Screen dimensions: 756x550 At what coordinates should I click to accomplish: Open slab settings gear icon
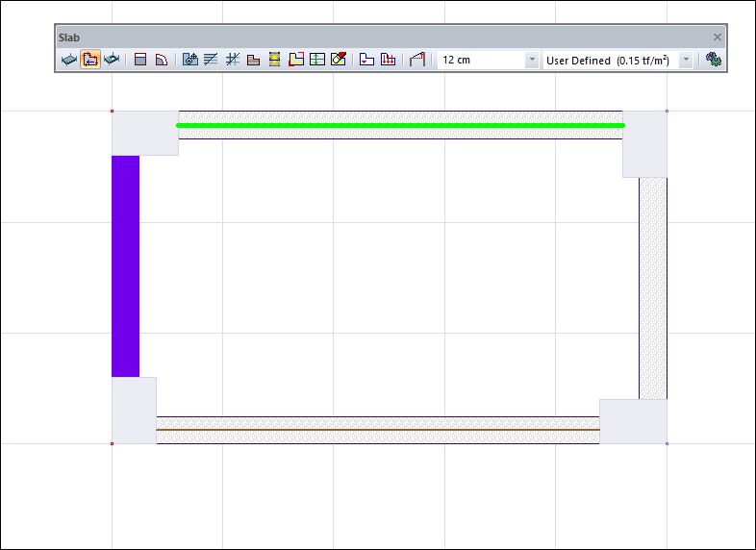tap(713, 60)
